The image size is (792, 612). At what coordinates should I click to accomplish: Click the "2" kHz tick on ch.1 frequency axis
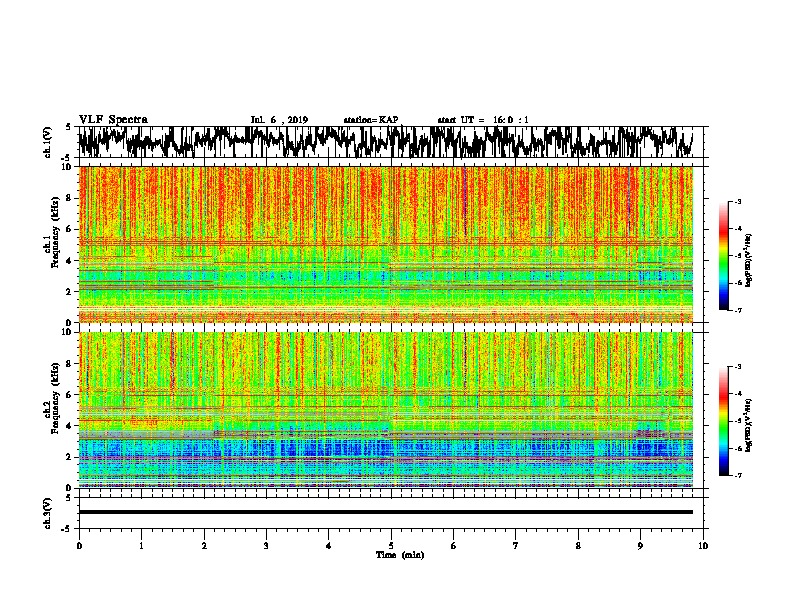tap(70, 292)
